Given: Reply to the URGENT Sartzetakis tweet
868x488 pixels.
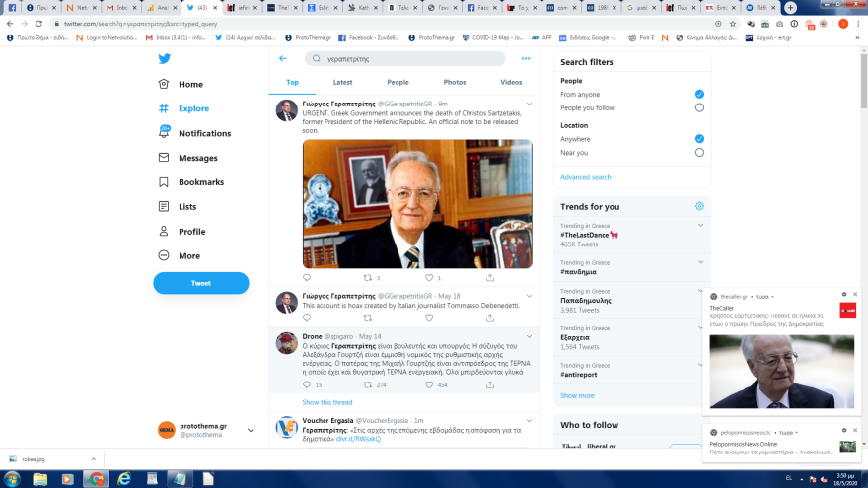Looking at the screenshot, I should 307,278.
